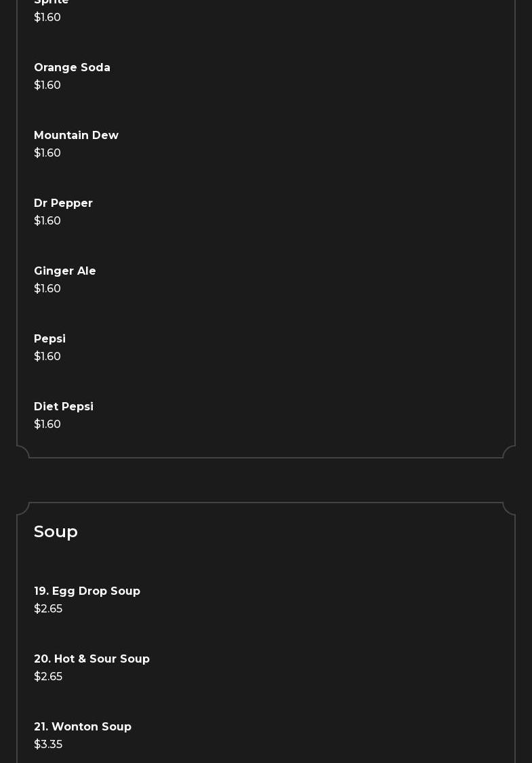This screenshot has height=763, width=532.
Task: Open item 19. Egg Drop Soup
Action: [x=87, y=591]
